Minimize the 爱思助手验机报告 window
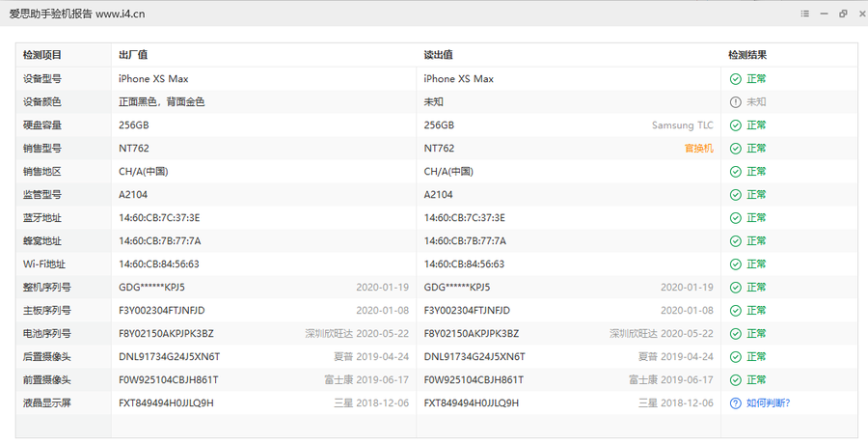 click(x=824, y=14)
